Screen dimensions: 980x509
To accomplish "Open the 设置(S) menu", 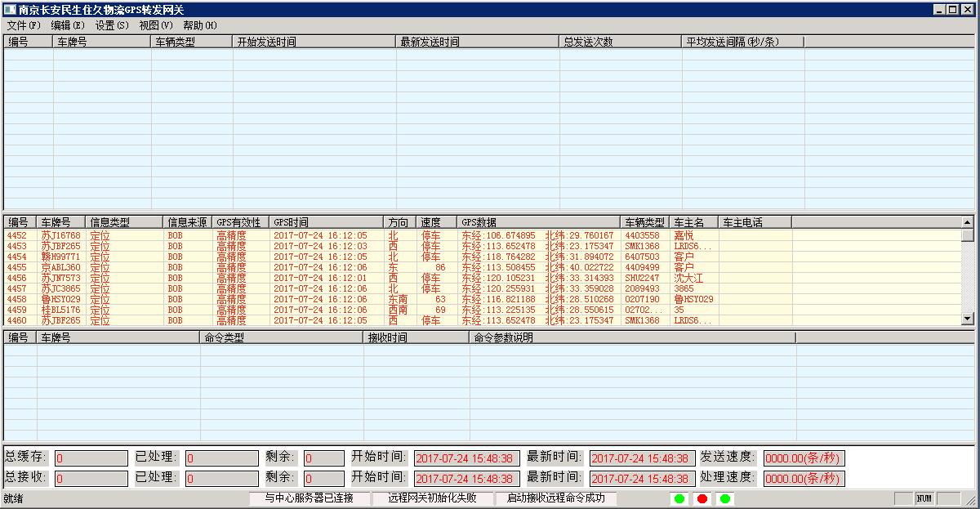I will (112, 25).
